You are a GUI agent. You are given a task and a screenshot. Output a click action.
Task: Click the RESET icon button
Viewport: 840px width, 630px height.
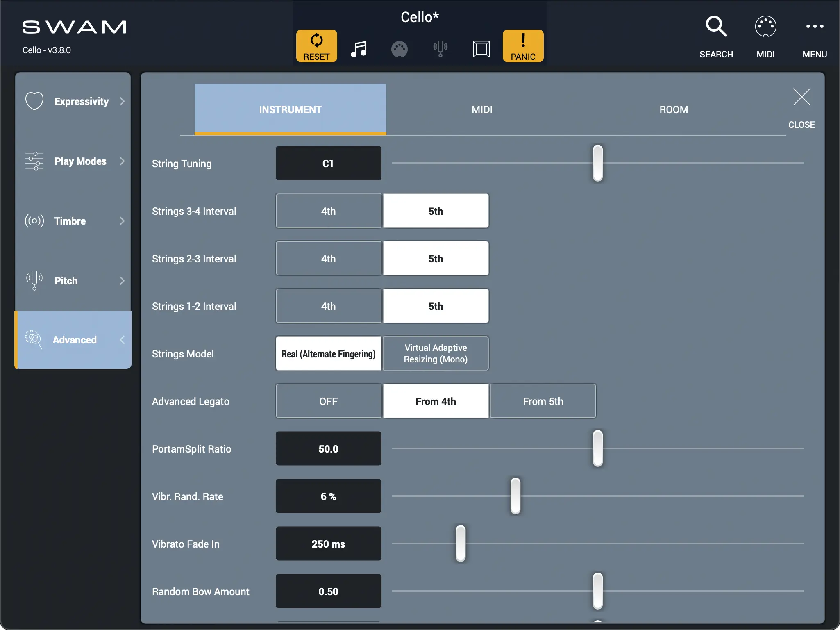coord(316,46)
